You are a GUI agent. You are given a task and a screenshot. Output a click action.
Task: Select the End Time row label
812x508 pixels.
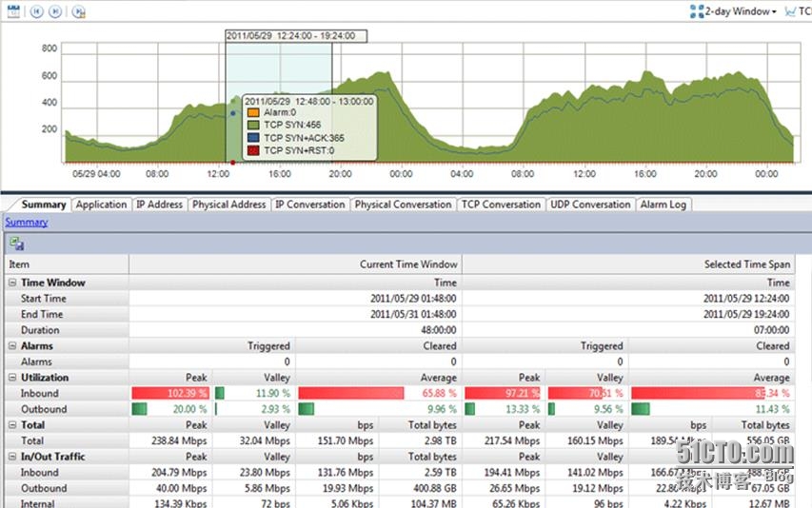pyautogui.click(x=42, y=315)
